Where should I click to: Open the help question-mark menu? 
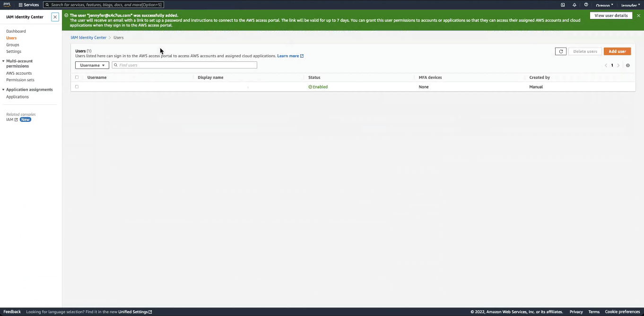pyautogui.click(x=586, y=5)
